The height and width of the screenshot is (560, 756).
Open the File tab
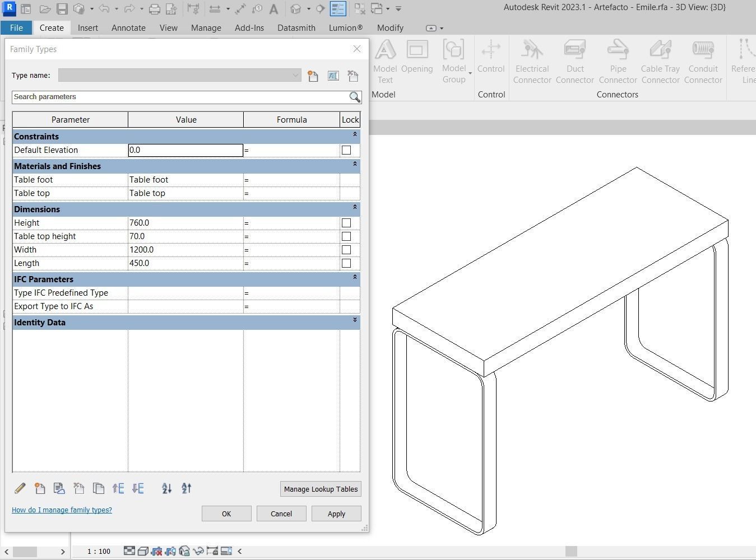point(16,27)
